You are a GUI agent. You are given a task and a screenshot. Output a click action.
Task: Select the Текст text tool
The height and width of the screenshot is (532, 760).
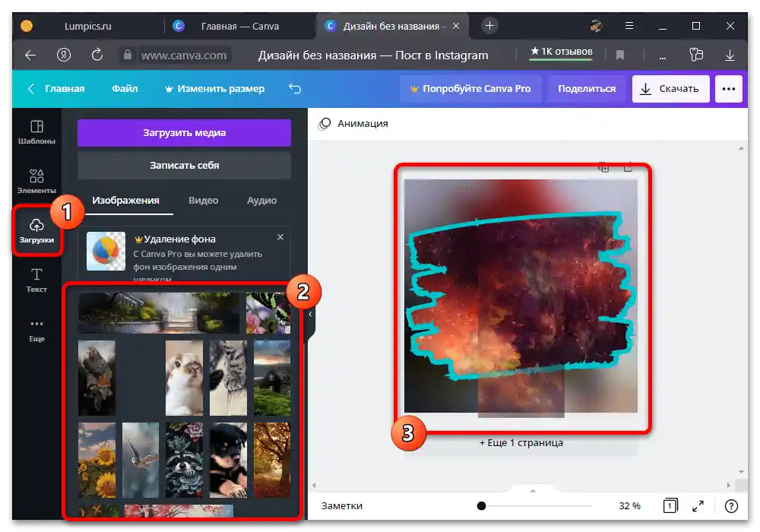tap(36, 280)
